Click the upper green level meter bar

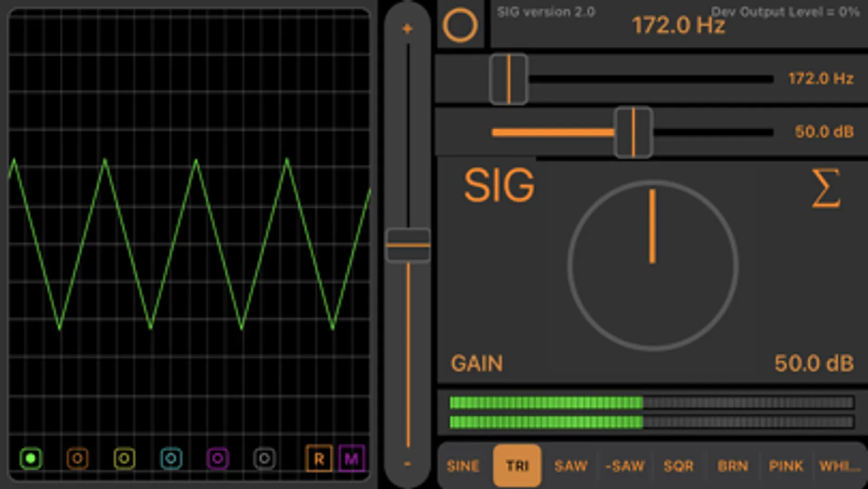[x=651, y=403]
